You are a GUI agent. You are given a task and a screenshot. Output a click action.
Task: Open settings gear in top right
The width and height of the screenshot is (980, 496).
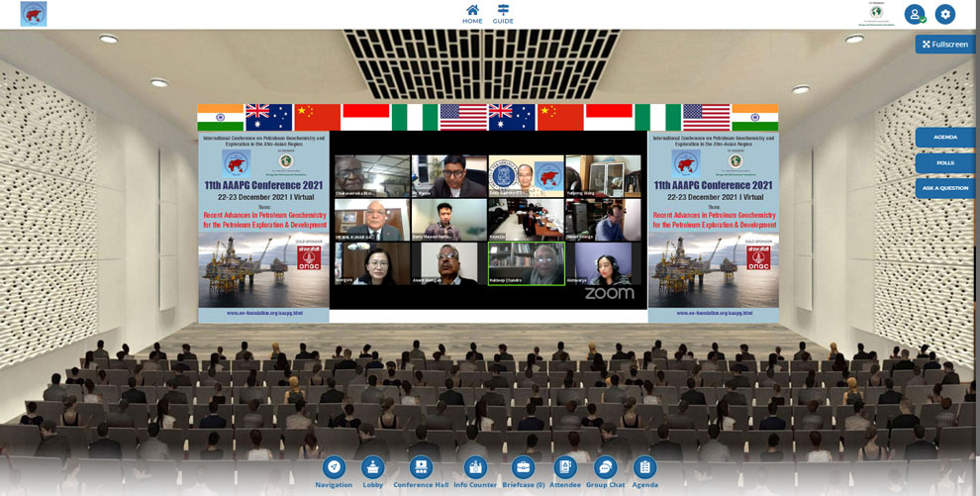(x=945, y=14)
